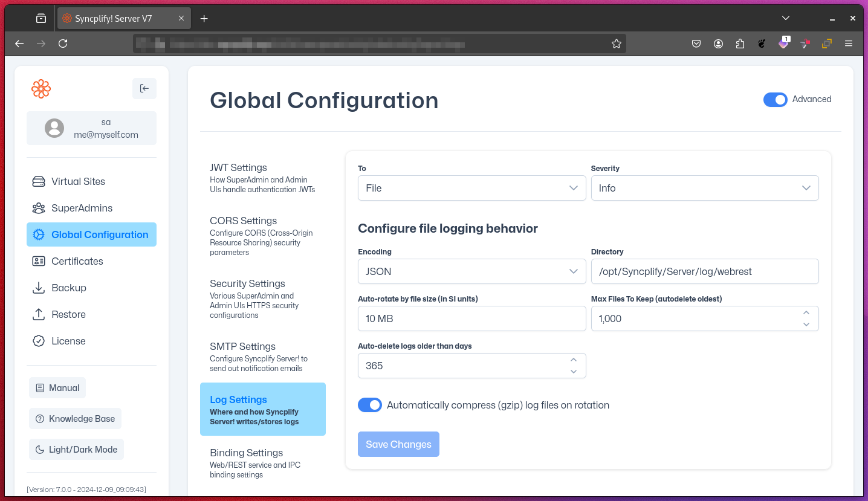Click the Certificates ID card icon

[x=39, y=261]
